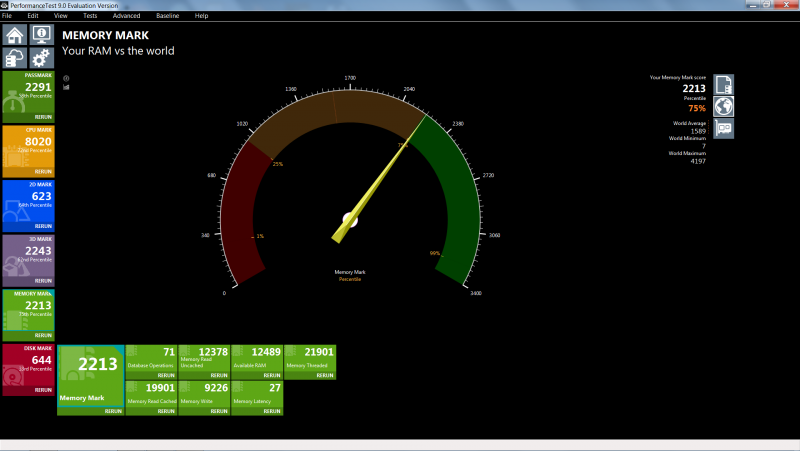Click the hardware card icon at right
Image resolution: width=800 pixels, height=451 pixels.
tap(724, 128)
